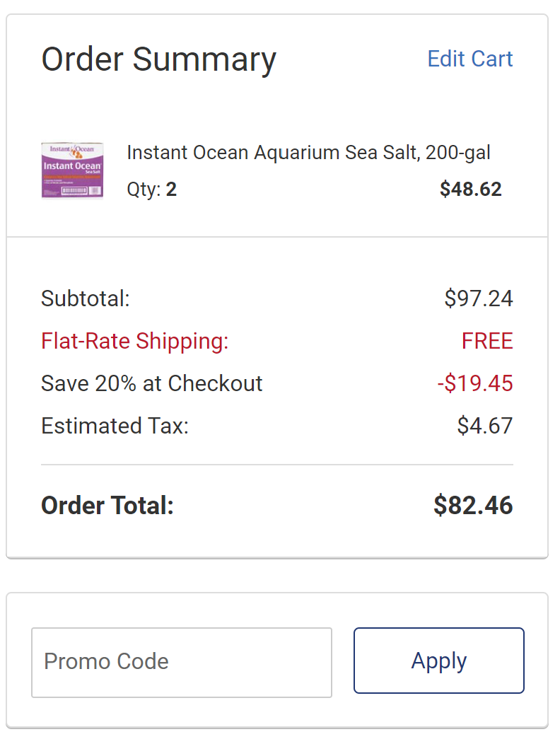Select the $97.24 subtotal amount

click(x=479, y=298)
